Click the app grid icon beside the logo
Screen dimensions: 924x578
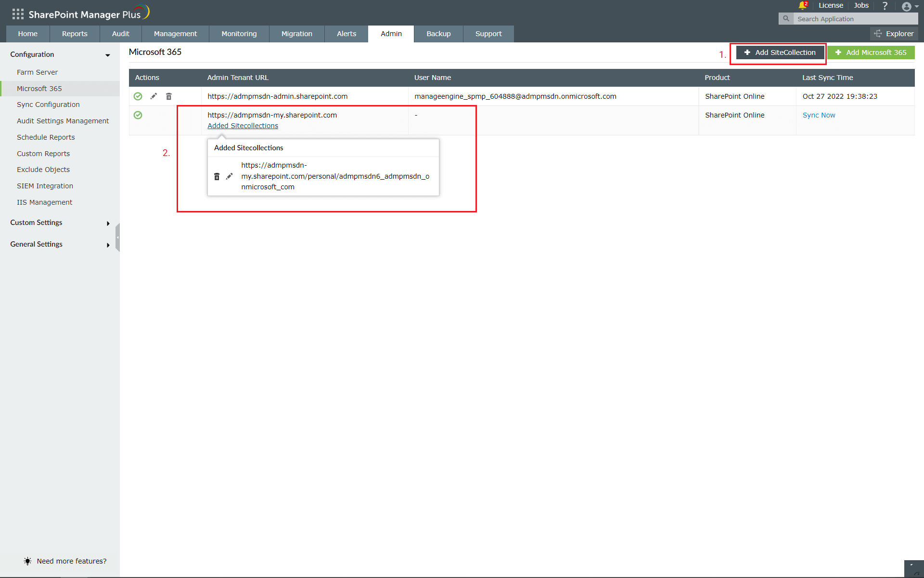pos(17,13)
